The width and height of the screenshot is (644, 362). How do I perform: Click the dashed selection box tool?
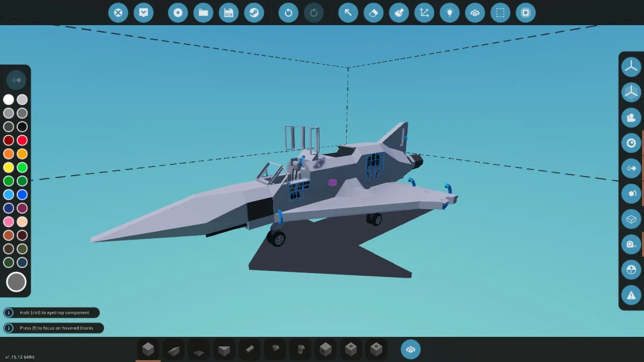tap(500, 13)
